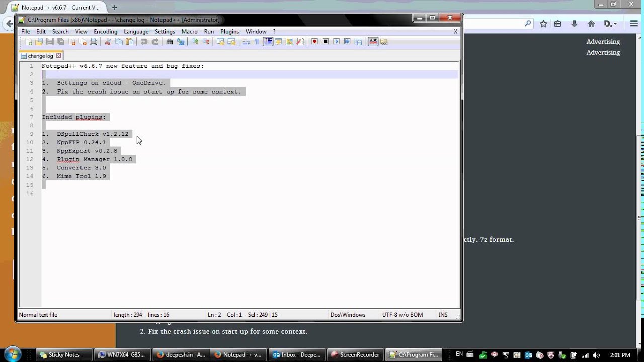Open the ? help menu

[274, 31]
